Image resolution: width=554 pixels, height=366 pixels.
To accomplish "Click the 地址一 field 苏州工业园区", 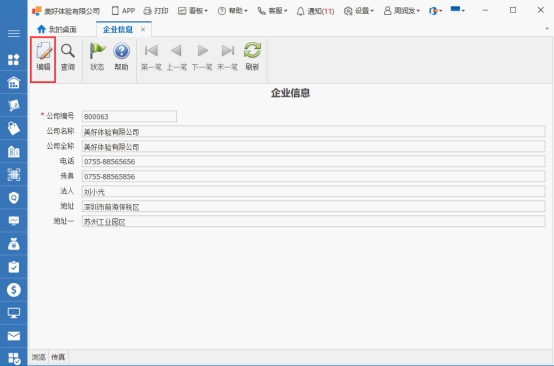I will [x=314, y=222].
